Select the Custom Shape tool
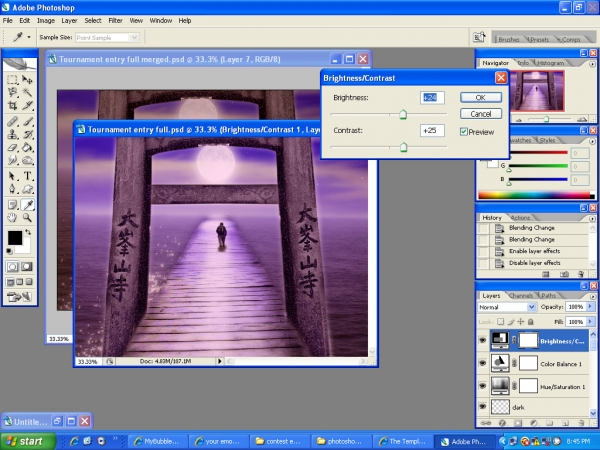This screenshot has width=600, height=450. pos(27,189)
